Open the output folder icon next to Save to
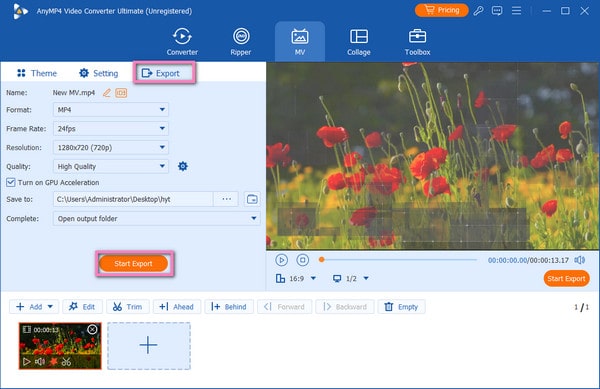600x389 pixels. 252,199
